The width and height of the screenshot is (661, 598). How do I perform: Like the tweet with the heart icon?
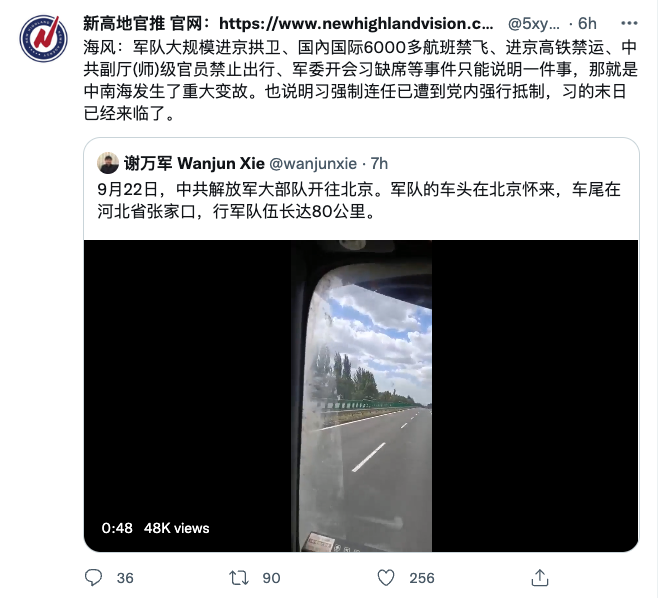[386, 577]
